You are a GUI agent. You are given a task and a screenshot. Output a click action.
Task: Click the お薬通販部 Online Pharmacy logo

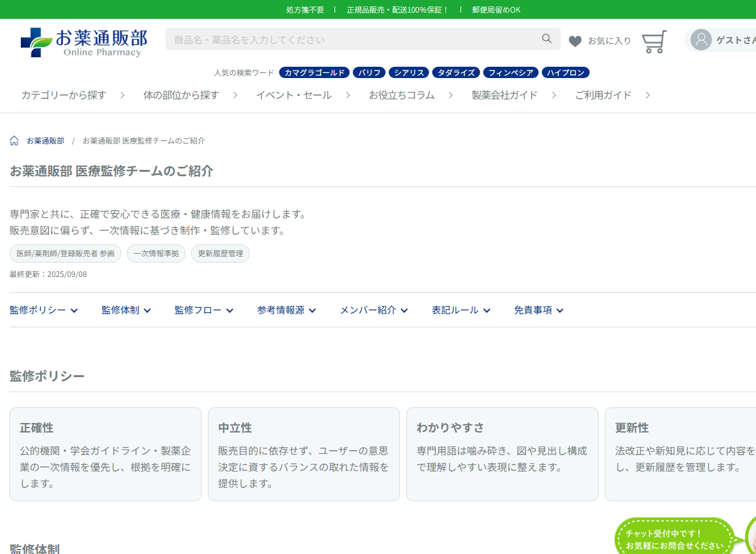tap(84, 42)
